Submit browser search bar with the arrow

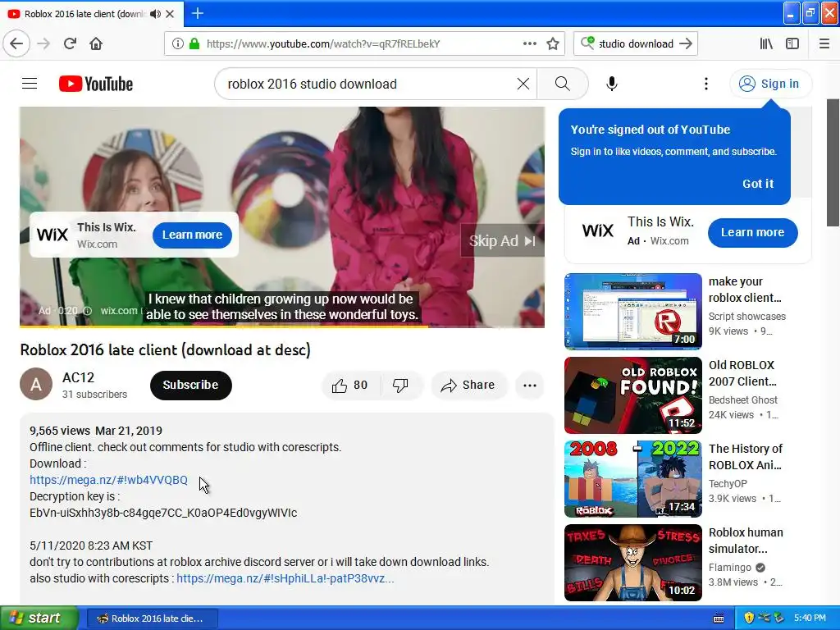[x=686, y=44]
